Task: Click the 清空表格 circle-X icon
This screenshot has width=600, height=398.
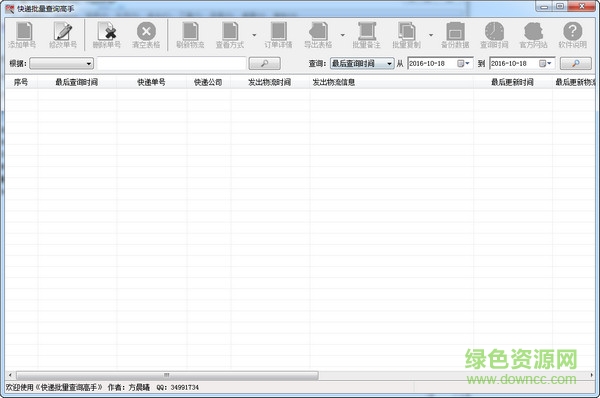Action: coord(146,35)
